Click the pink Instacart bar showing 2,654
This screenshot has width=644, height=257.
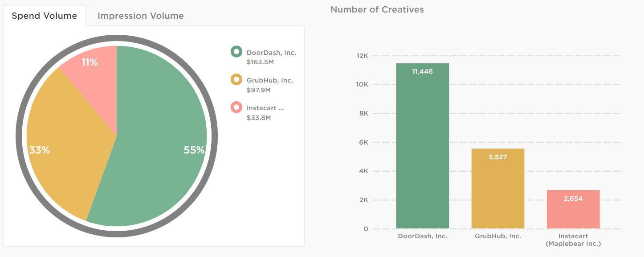pyautogui.click(x=573, y=210)
